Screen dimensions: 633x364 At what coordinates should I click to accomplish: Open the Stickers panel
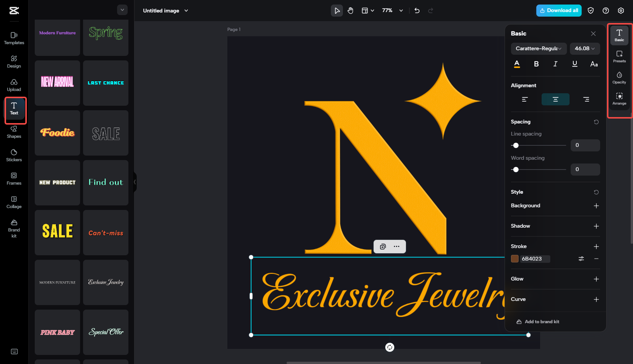coord(14,155)
